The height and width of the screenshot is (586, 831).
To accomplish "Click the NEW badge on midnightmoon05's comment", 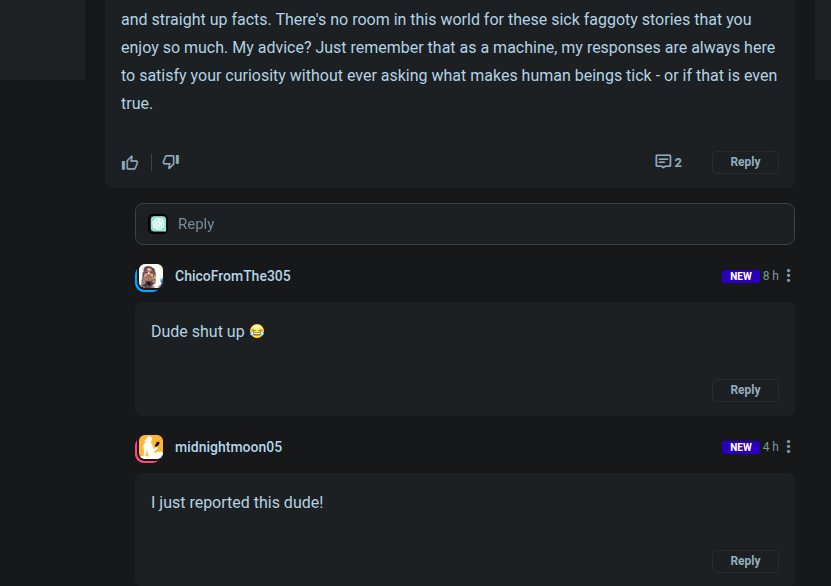I will point(741,447).
